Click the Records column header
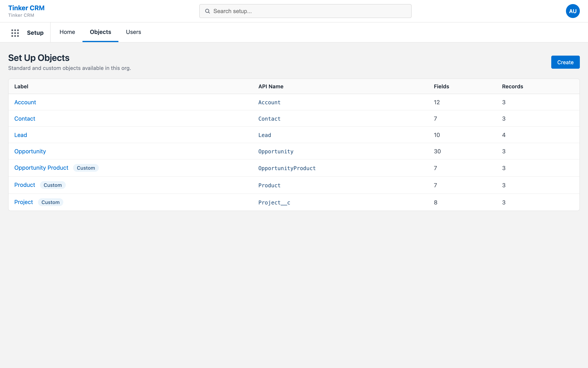The height and width of the screenshot is (368, 588). pos(512,86)
